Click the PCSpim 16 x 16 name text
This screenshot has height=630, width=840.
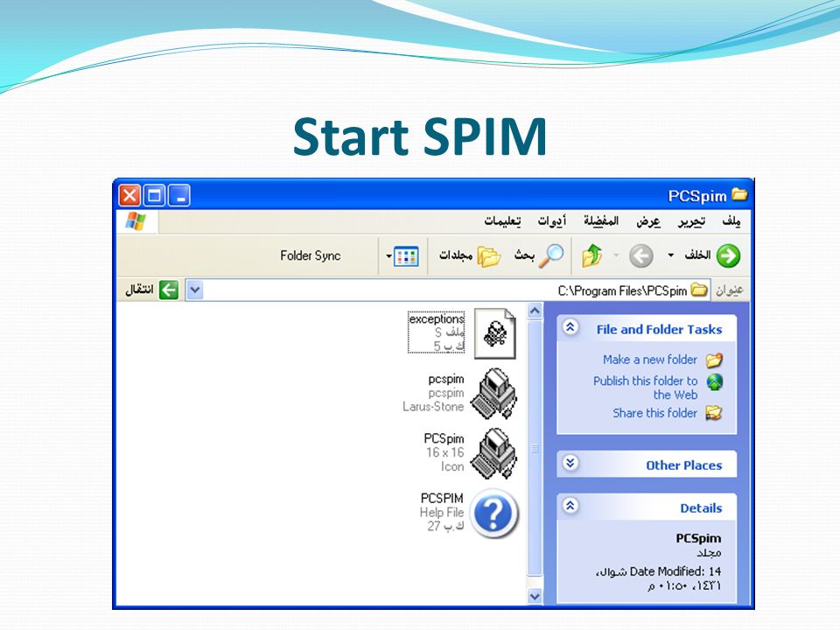tap(444, 438)
